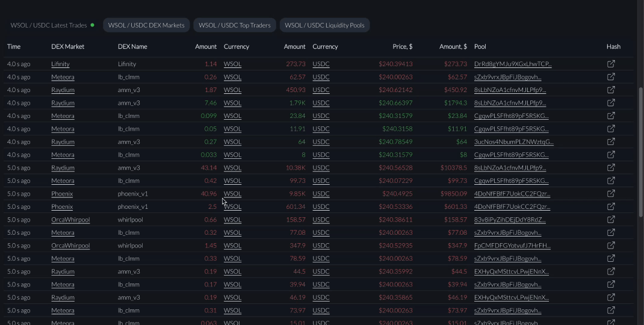Open hash icon for 0.26 WSOL Meteora trade

pyautogui.click(x=611, y=77)
